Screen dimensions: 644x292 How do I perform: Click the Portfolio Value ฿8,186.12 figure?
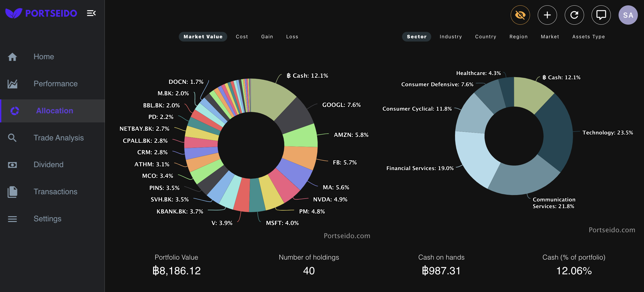[x=176, y=271]
